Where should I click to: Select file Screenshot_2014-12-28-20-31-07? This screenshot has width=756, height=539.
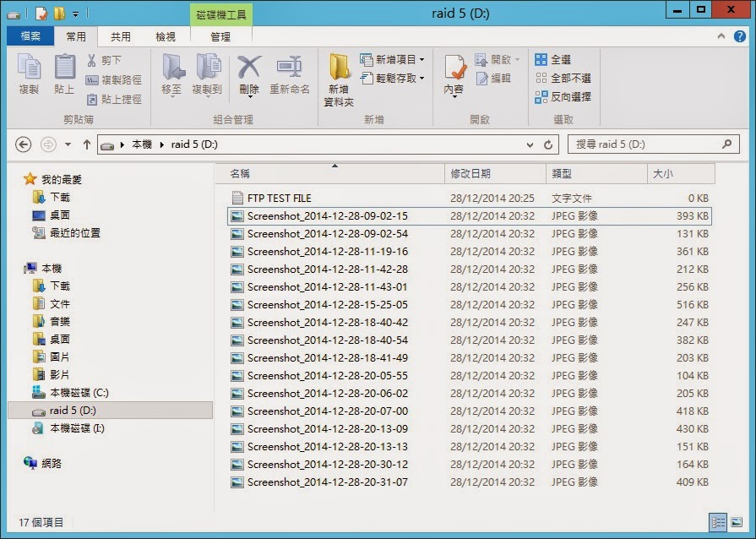click(x=470, y=482)
